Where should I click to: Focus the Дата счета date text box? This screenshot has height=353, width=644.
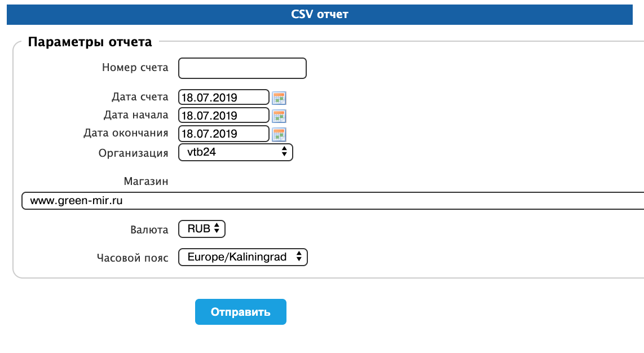click(x=223, y=98)
